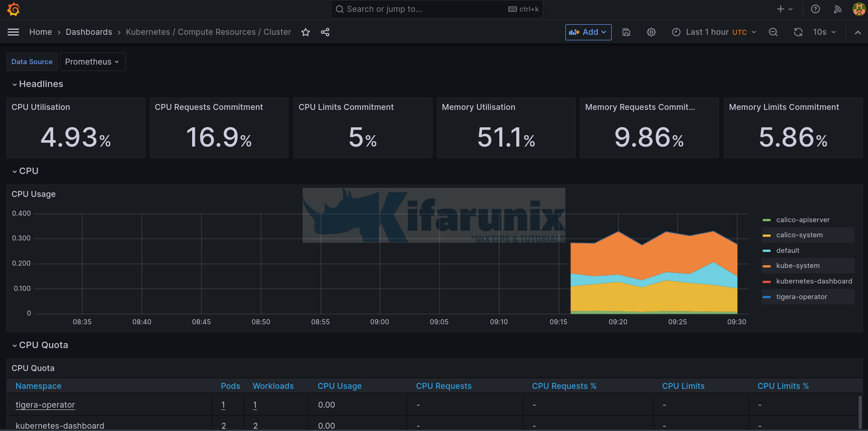Open the user profile avatar menu

click(858, 9)
